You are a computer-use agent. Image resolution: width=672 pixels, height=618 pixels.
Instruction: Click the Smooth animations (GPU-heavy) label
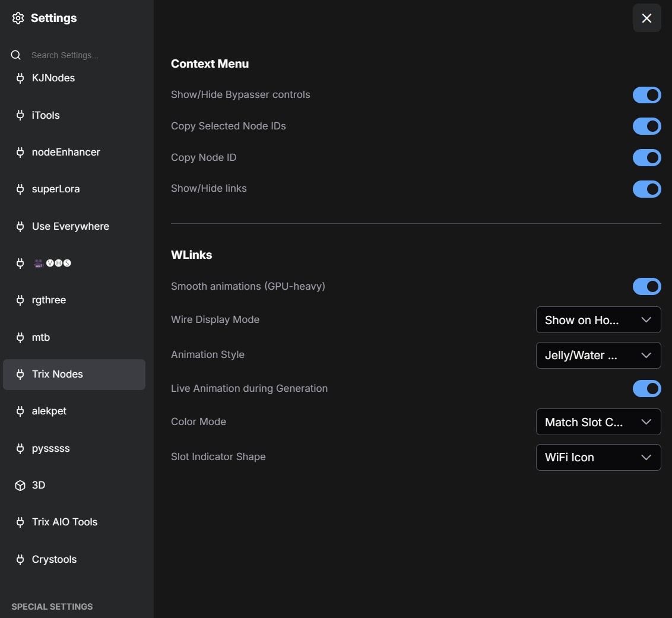click(x=248, y=286)
